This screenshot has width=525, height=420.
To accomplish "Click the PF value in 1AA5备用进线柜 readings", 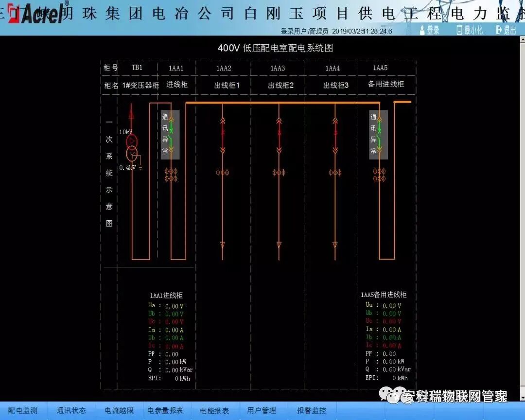I will click(x=389, y=354).
